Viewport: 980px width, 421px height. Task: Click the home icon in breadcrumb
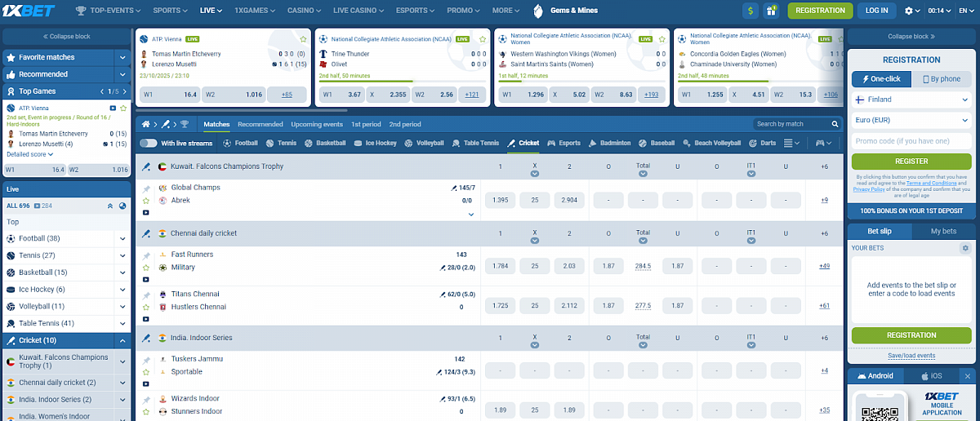146,124
